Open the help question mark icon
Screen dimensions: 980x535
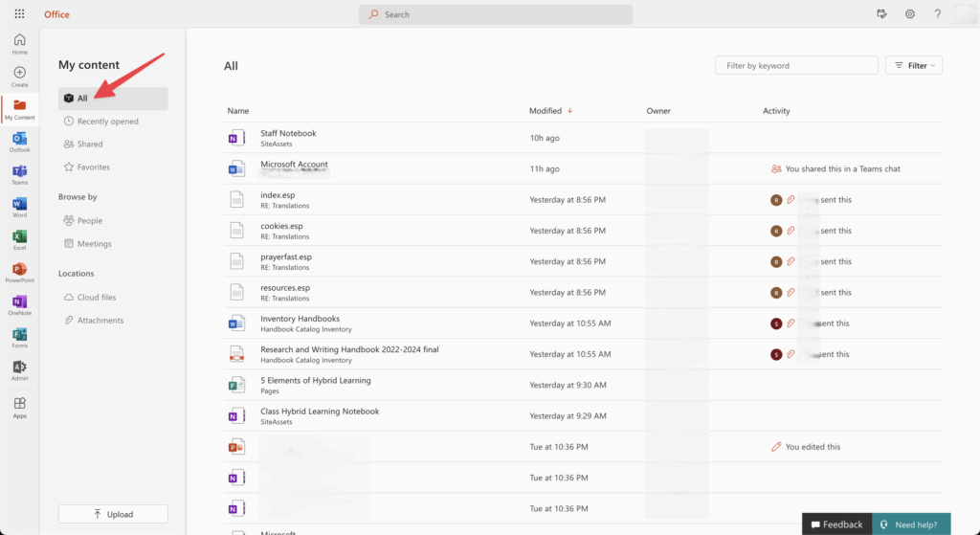tap(938, 14)
